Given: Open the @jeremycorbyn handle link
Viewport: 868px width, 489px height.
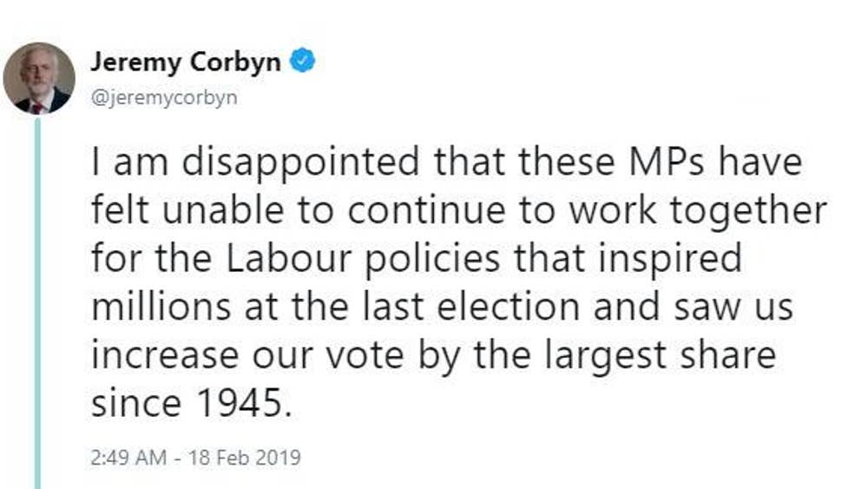Looking at the screenshot, I should (164, 97).
